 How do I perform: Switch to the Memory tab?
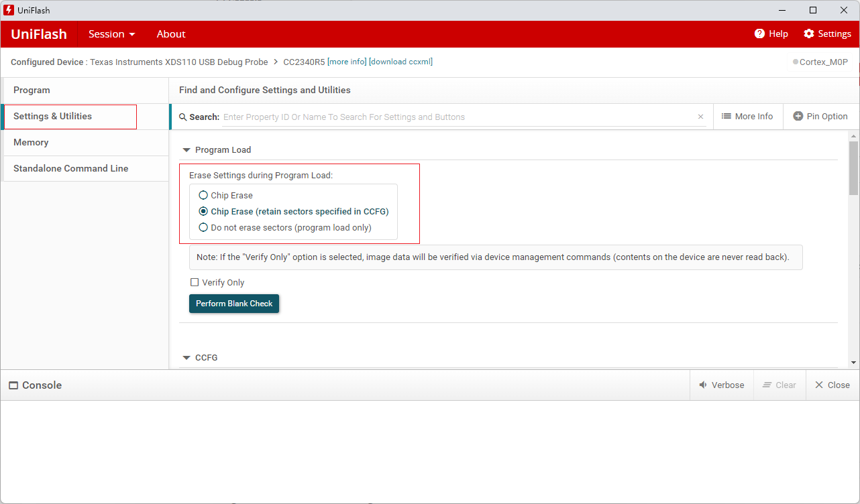(x=85, y=143)
